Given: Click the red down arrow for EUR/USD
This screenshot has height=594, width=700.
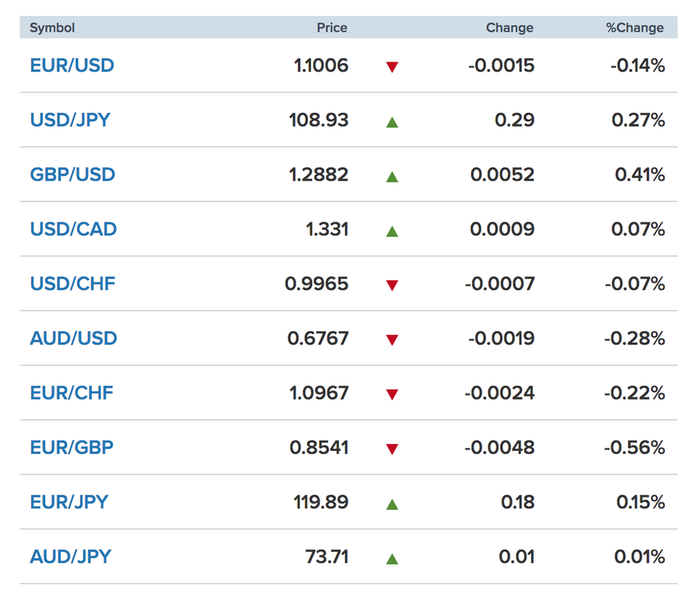Looking at the screenshot, I should 392,67.
